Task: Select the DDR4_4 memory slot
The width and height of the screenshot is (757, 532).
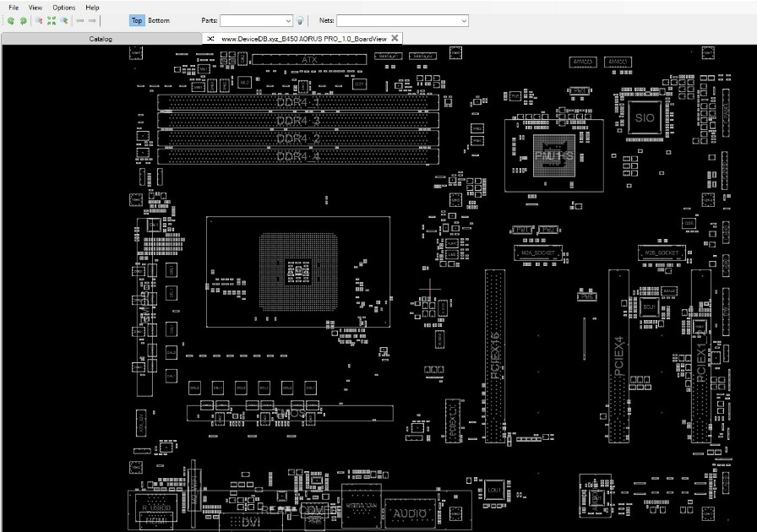Action: pos(298,156)
